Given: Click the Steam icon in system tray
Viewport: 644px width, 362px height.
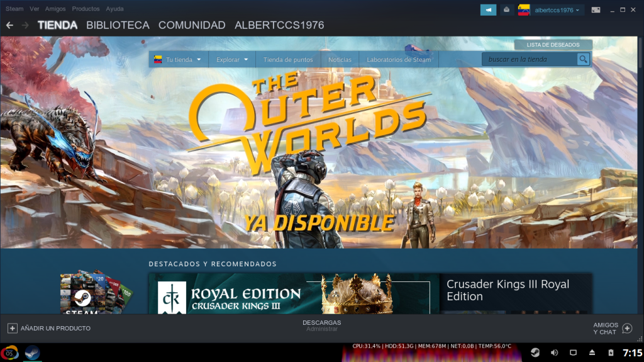Looking at the screenshot, I should 534,352.
